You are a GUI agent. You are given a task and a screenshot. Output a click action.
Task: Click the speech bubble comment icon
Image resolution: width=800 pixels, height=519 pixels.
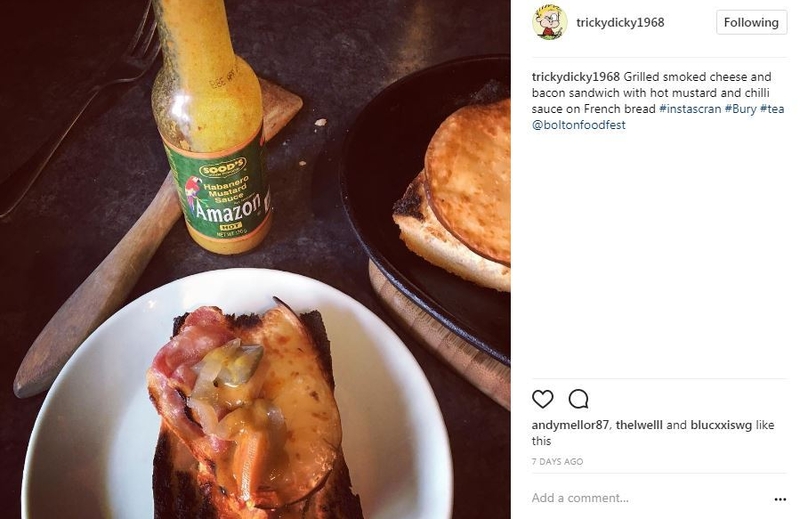coord(578,399)
